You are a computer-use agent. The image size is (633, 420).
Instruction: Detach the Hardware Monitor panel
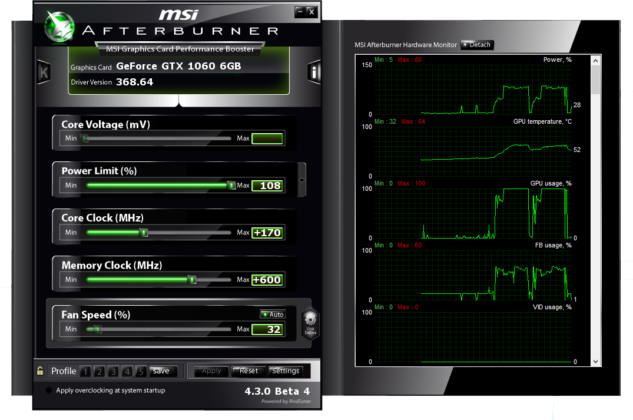point(477,45)
